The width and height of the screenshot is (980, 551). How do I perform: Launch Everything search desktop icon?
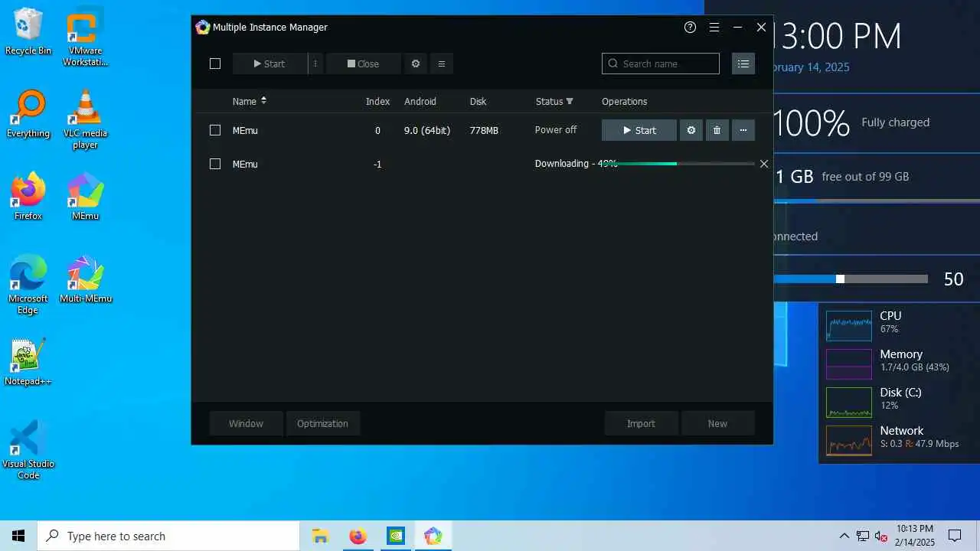[28, 114]
